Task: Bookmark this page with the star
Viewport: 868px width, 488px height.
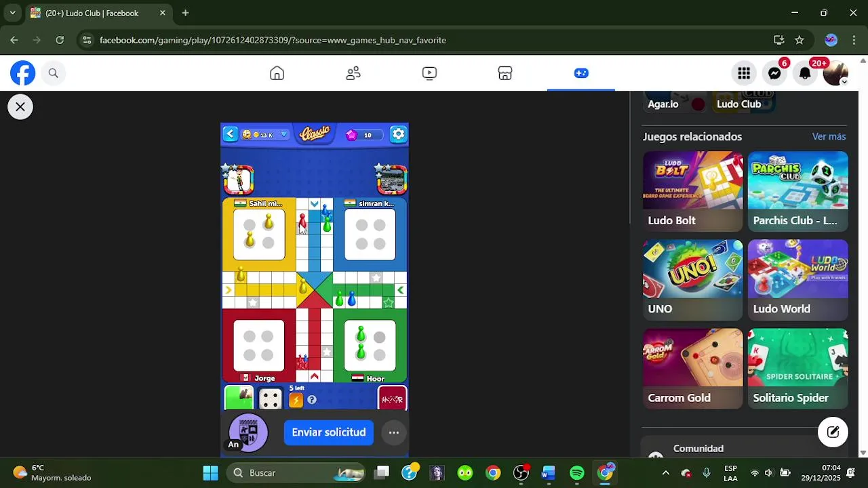Action: [800, 40]
